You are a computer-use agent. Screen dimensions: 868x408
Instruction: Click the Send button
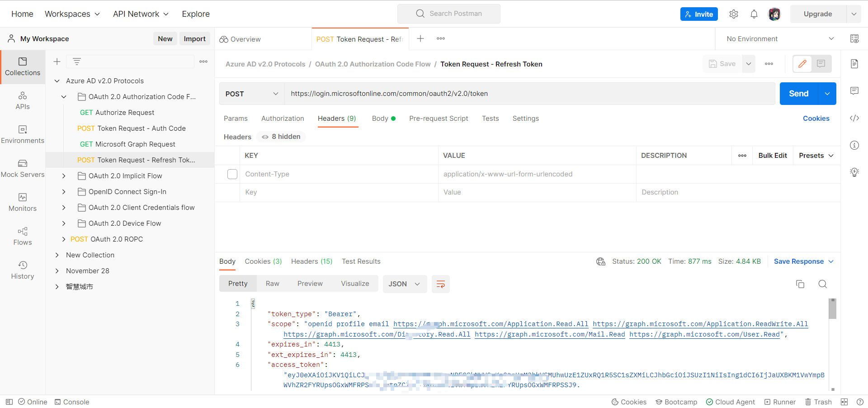coord(798,94)
